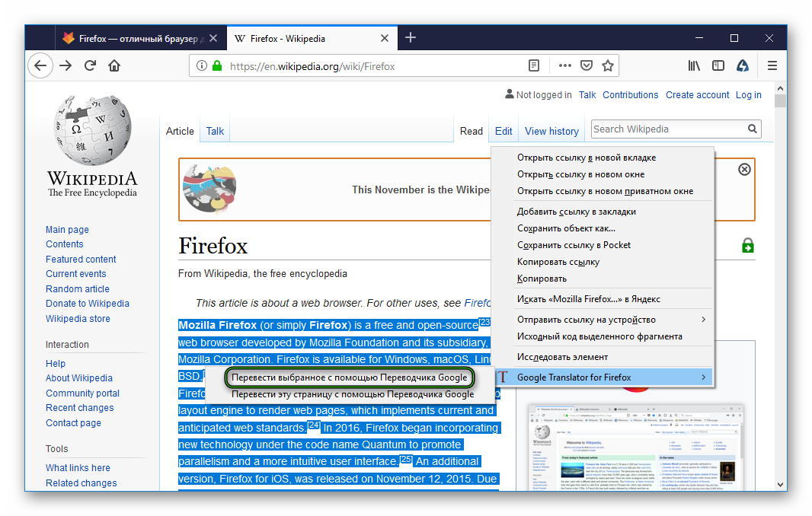Toggle Reader View icon in address bar
Image resolution: width=812 pixels, height=516 pixels.
coord(535,66)
